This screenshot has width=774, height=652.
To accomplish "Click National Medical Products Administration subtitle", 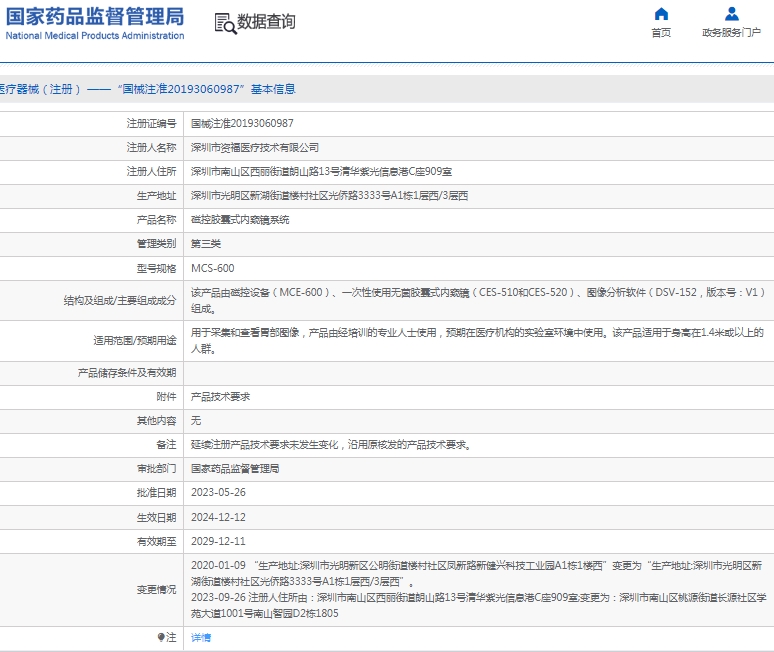I will pos(95,36).
